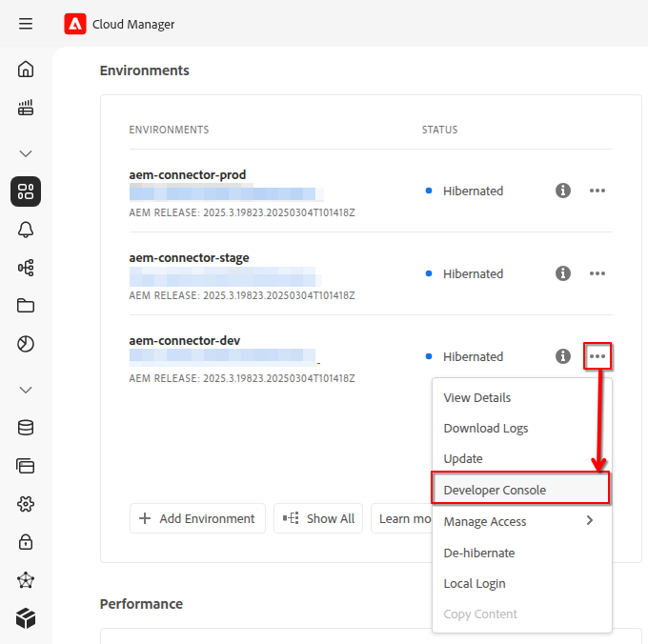The width and height of the screenshot is (648, 644).
Task: Collapse the first sidebar section chevron
Action: click(x=26, y=153)
